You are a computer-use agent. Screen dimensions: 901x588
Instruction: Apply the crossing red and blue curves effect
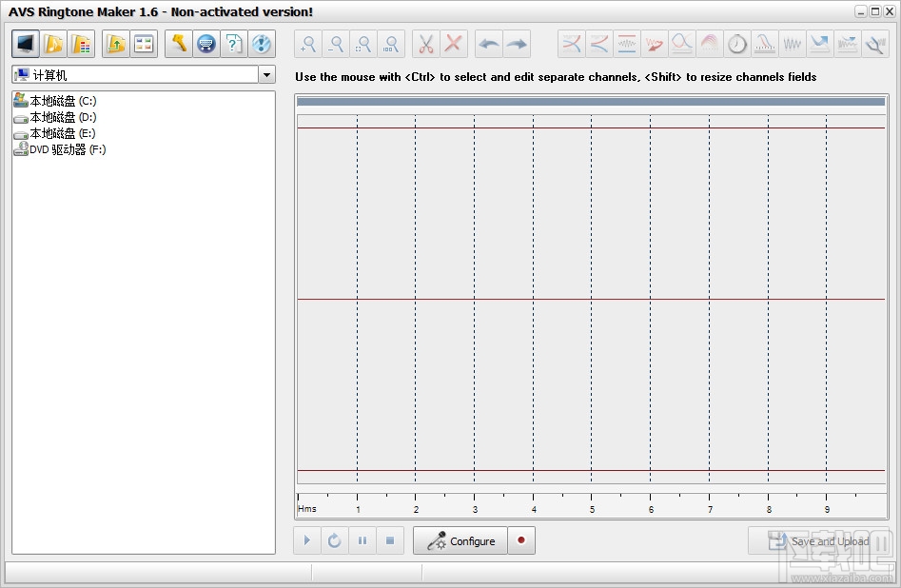click(572, 44)
